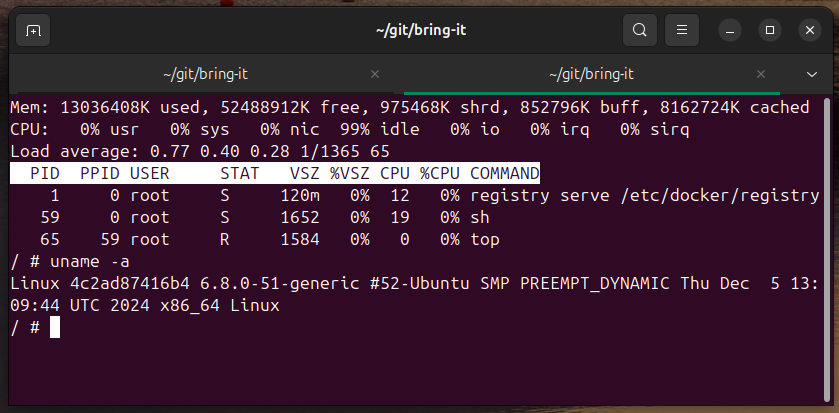The height and width of the screenshot is (413, 839).
Task: Click the Load average line
Action: (x=200, y=151)
